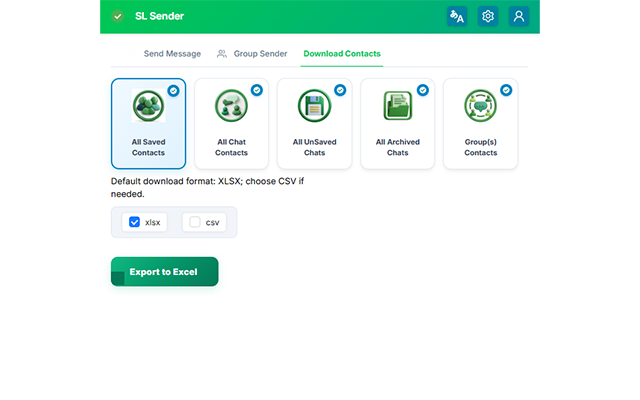
Task: Toggle check badge on All Chat Contacts card
Action: pyautogui.click(x=257, y=90)
